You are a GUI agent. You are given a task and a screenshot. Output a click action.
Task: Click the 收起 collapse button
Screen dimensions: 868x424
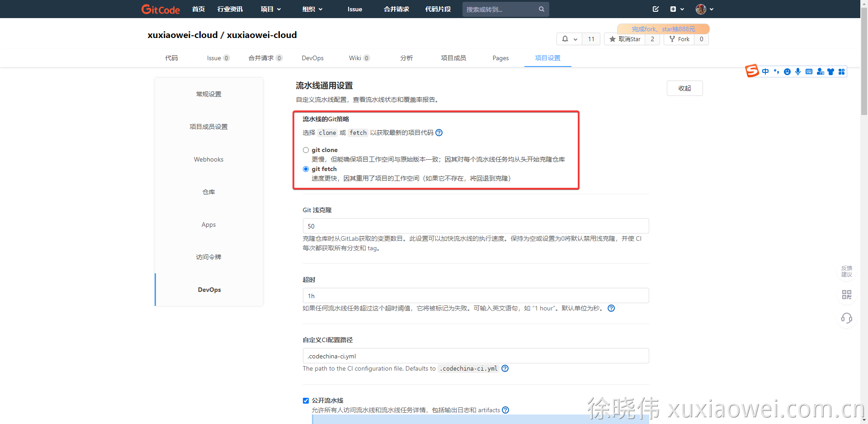pos(684,88)
